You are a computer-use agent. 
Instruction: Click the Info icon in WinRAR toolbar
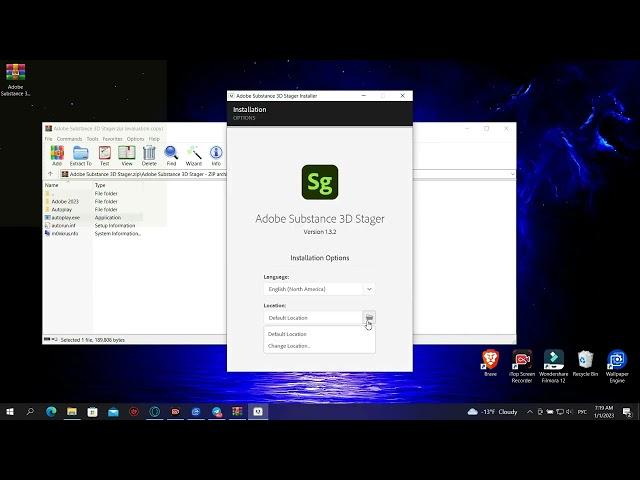tap(216, 156)
